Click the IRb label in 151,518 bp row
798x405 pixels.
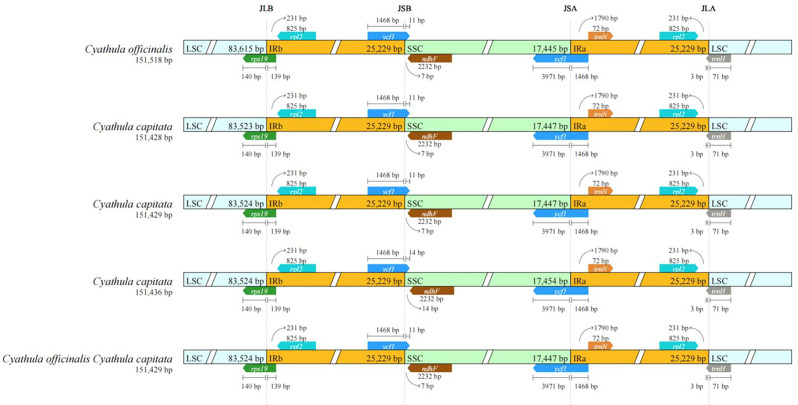(x=275, y=49)
